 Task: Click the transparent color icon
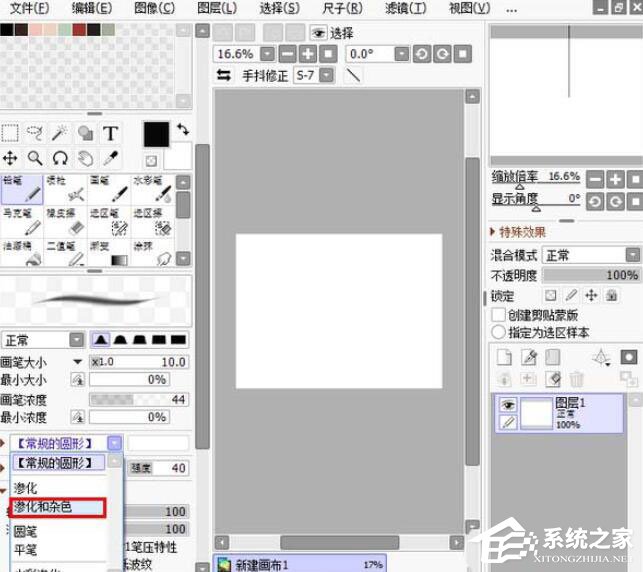pos(151,161)
